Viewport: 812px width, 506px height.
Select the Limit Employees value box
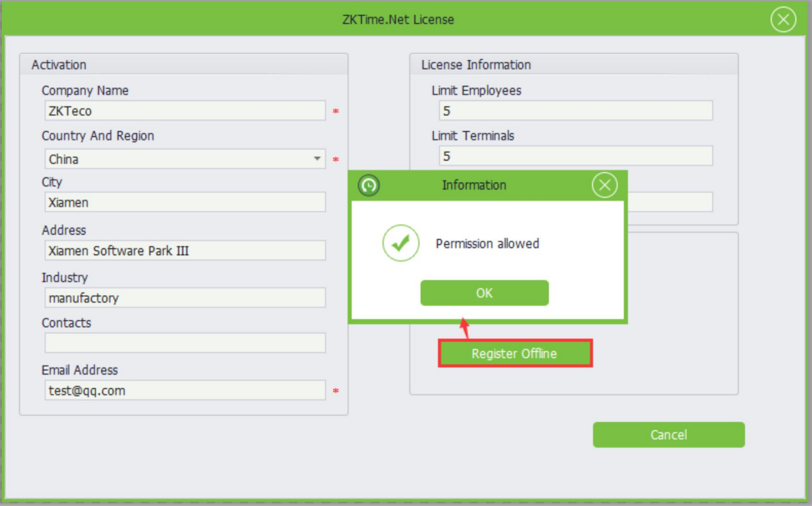pyautogui.click(x=575, y=111)
